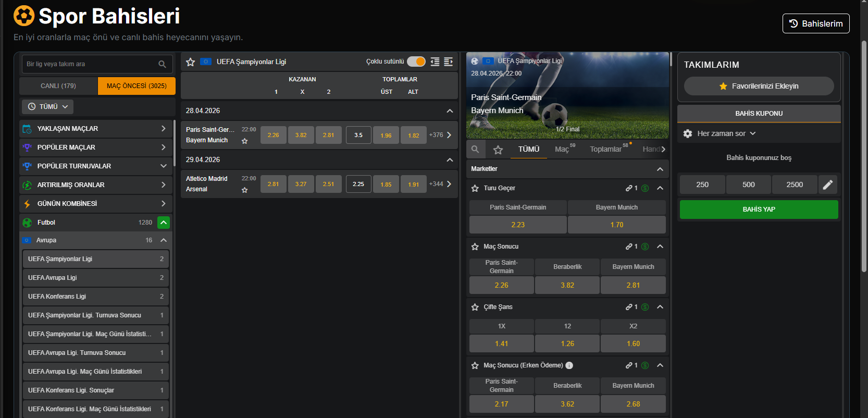This screenshot has height=418, width=868.
Task: Open Maç markets tab
Action: coord(565,149)
